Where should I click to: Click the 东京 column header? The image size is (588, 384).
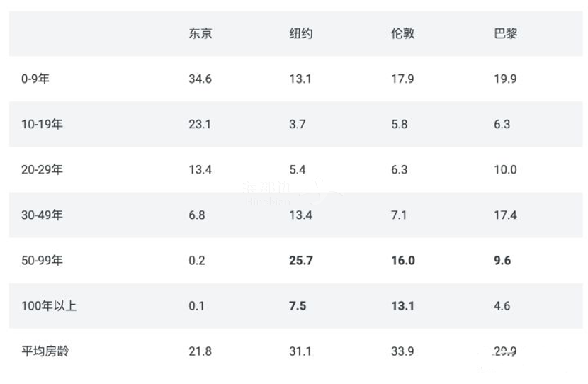point(200,34)
